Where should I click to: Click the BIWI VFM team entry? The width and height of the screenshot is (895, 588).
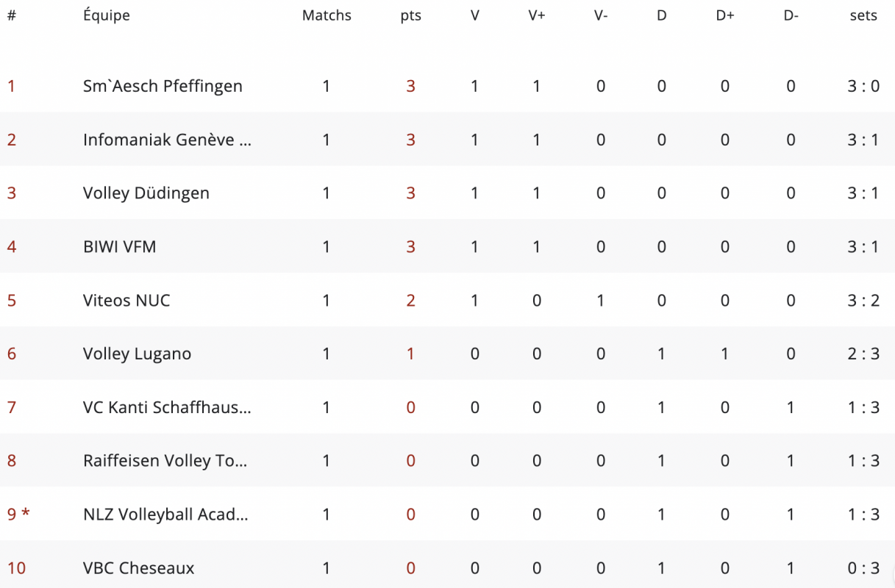[119, 247]
